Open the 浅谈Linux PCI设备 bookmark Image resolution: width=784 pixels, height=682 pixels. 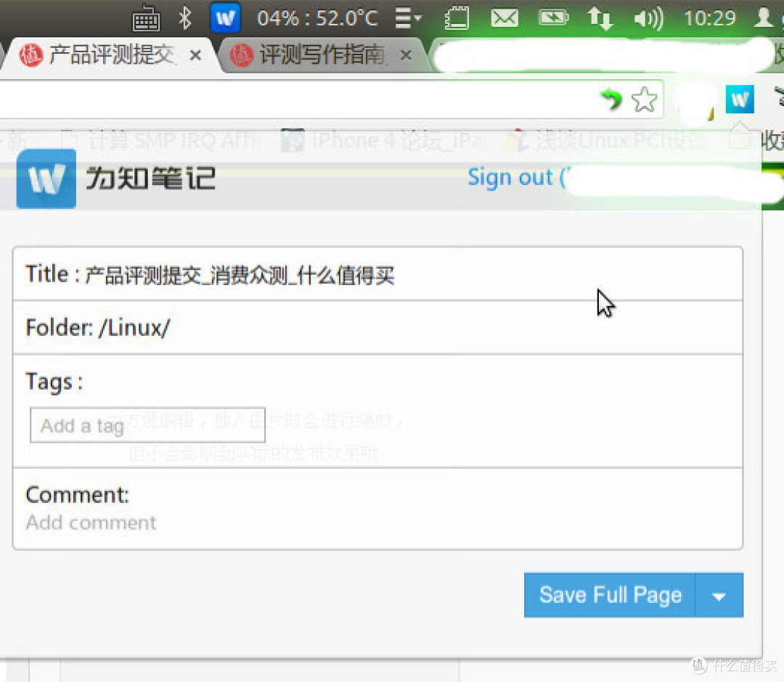tap(606, 141)
